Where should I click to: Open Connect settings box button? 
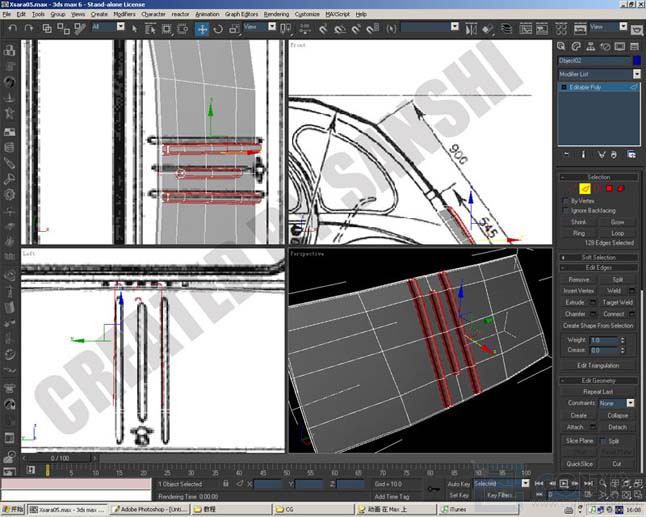632,314
